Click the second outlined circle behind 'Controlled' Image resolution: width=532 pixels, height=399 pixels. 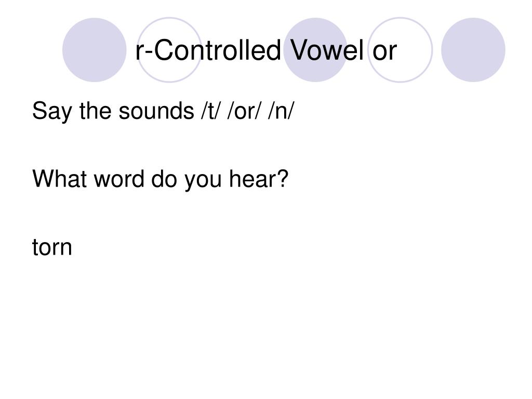tap(169, 50)
